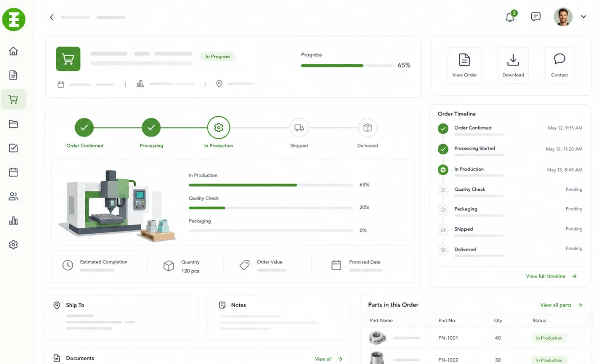Click the Qty column header
614x364 pixels.
coord(498,321)
